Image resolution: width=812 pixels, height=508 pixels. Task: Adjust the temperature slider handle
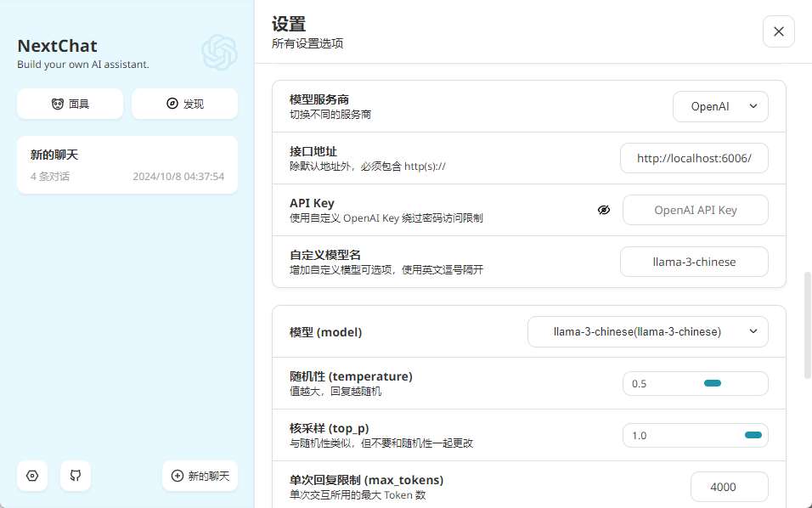coord(713,383)
